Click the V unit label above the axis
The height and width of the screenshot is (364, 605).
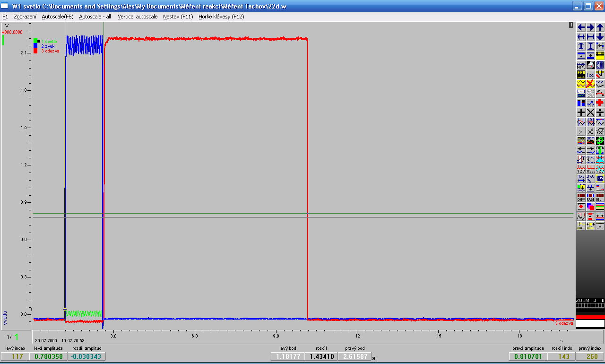click(7, 26)
